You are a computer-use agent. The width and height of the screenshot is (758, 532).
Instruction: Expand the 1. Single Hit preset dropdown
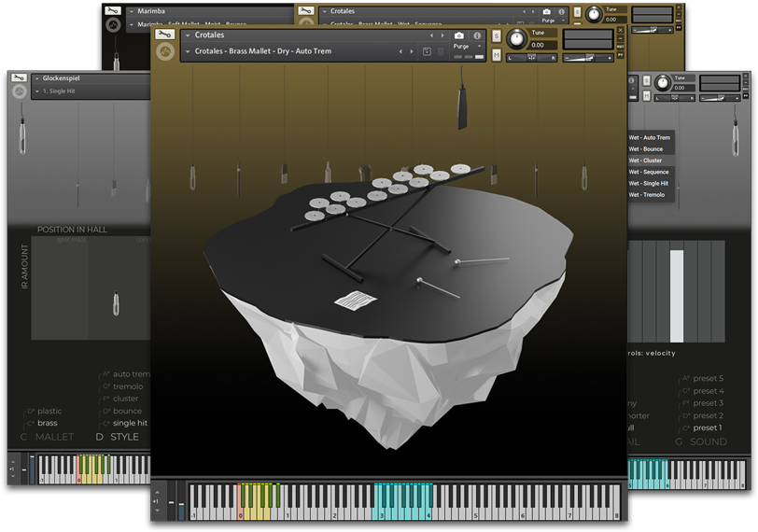(x=37, y=91)
